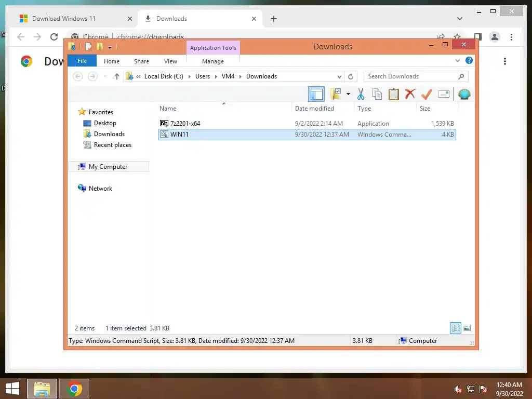Screen dimensions: 532x399
Task: Open the Share ribbon tab
Action: coord(141,61)
